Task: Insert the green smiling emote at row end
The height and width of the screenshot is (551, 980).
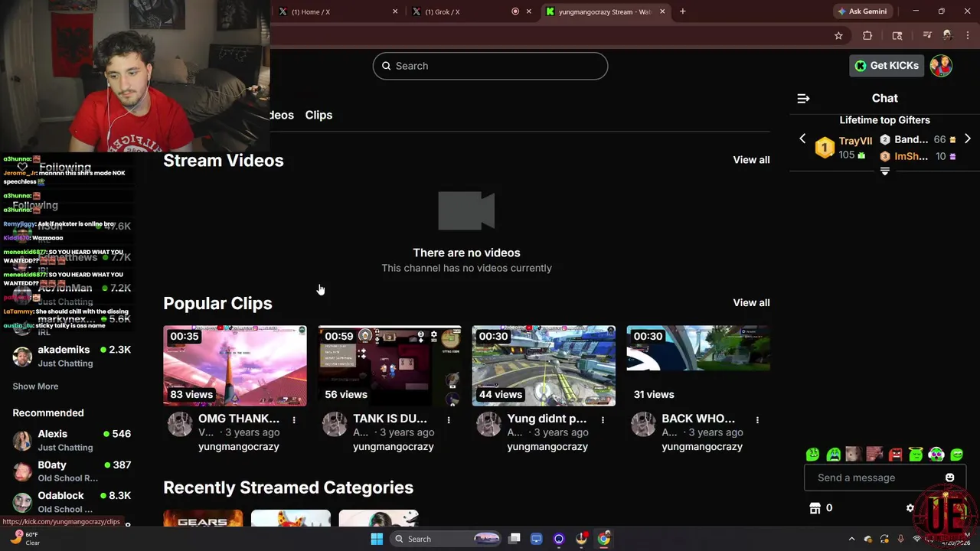Action: point(957,455)
